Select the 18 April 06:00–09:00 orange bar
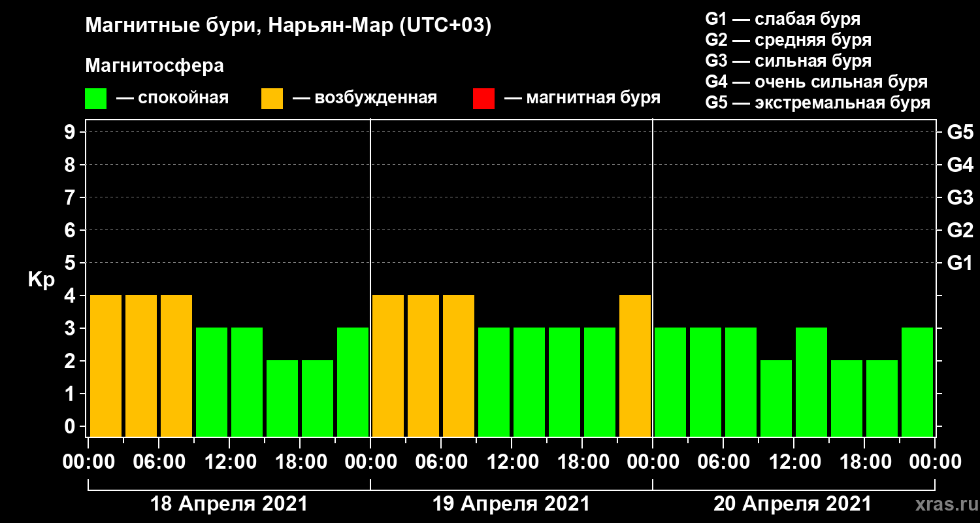 pyautogui.click(x=176, y=365)
